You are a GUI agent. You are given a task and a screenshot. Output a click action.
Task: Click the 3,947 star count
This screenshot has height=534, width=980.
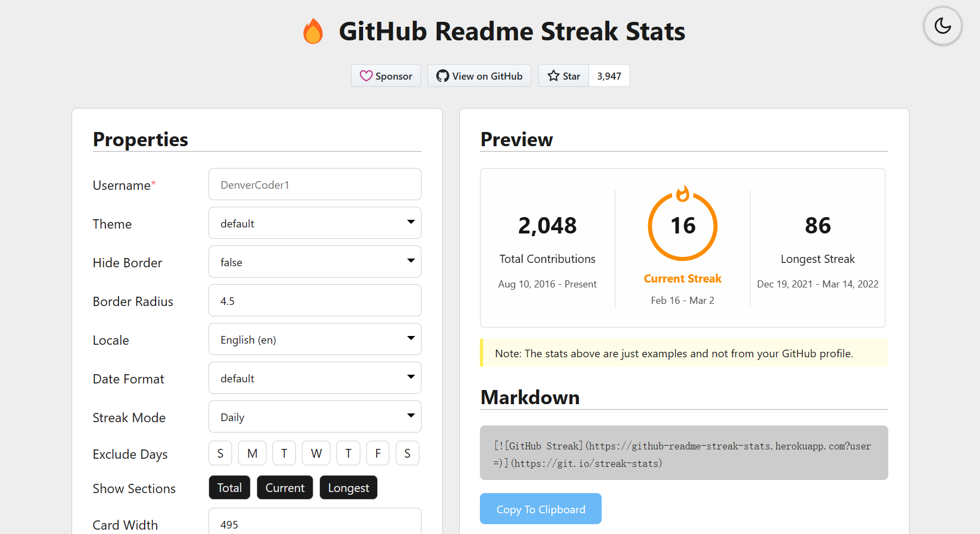pyautogui.click(x=609, y=76)
